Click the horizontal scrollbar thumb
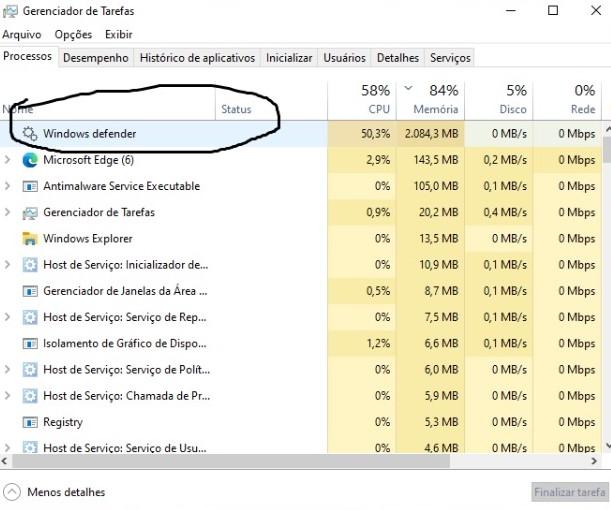The height and width of the screenshot is (510, 611). point(231,461)
